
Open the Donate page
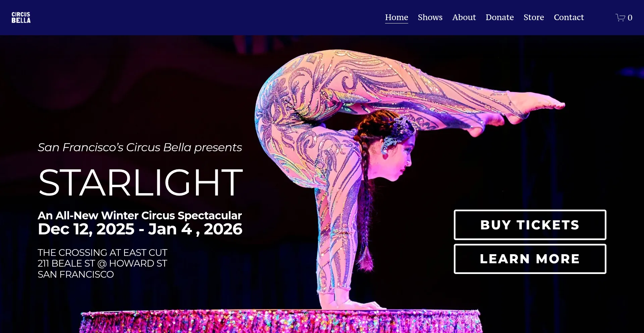(x=499, y=17)
